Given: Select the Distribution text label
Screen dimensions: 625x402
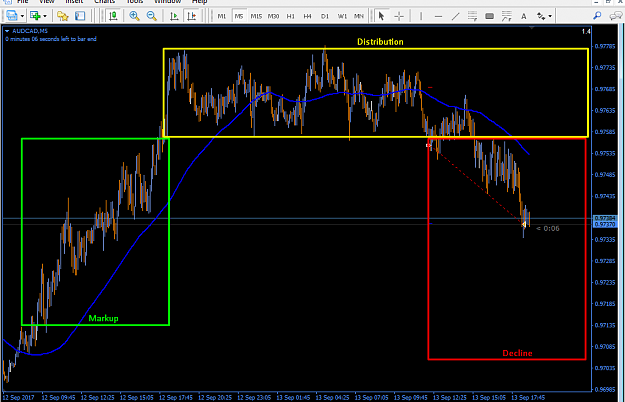Looking at the screenshot, I should (380, 42).
